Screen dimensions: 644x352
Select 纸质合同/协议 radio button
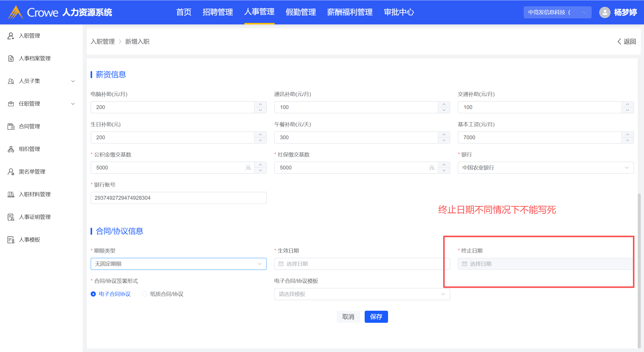(x=144, y=294)
